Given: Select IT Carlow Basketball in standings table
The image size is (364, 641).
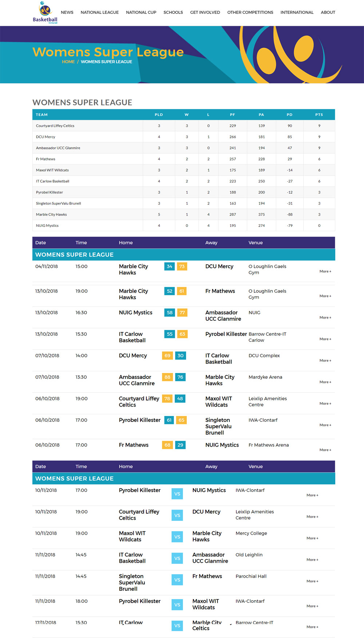Looking at the screenshot, I should click(52, 181).
